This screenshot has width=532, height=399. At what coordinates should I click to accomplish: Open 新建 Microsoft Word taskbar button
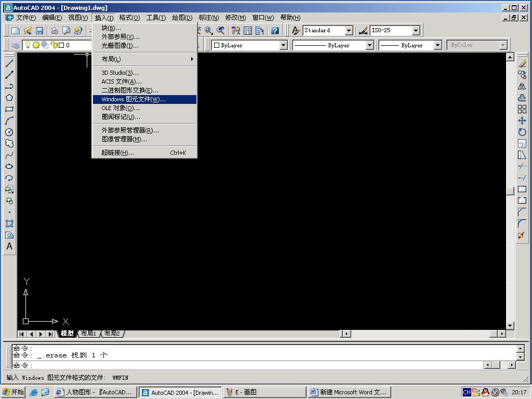tap(349, 392)
